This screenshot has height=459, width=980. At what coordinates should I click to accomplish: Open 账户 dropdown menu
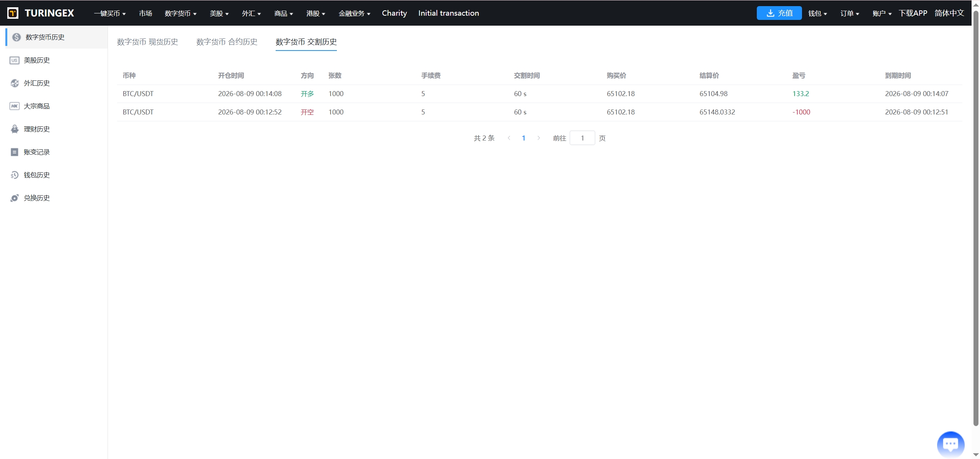tap(882, 13)
